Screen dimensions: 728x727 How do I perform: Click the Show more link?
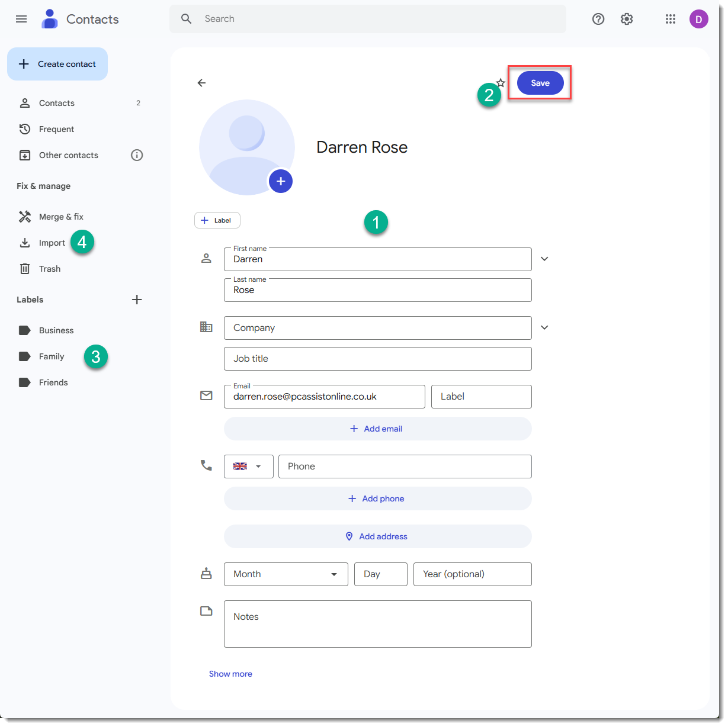pos(230,674)
